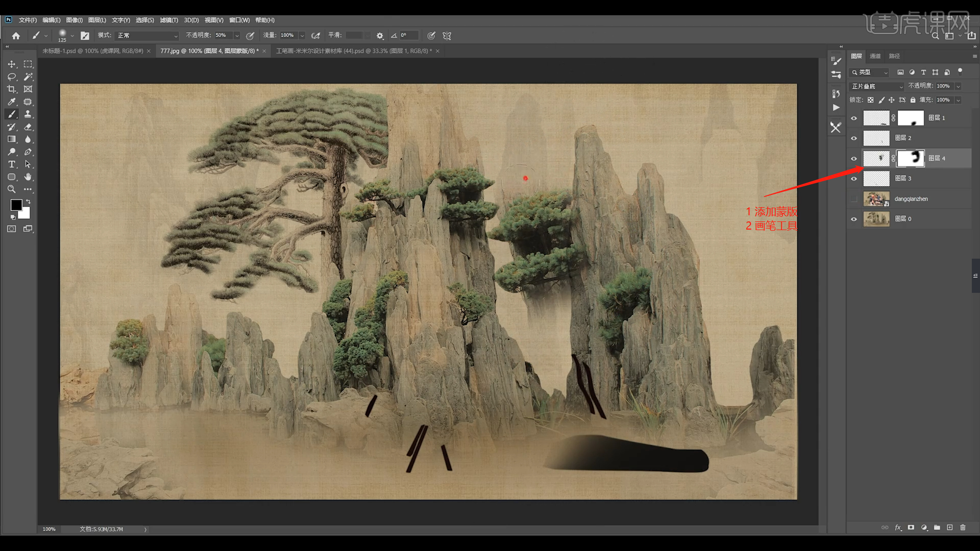Switch to the 路径 panel tab

coord(894,56)
